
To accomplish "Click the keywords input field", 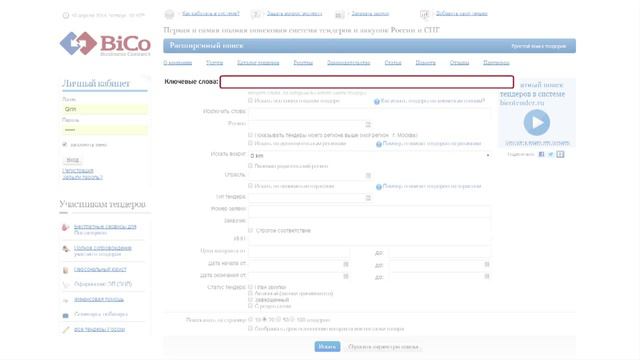I will (367, 82).
